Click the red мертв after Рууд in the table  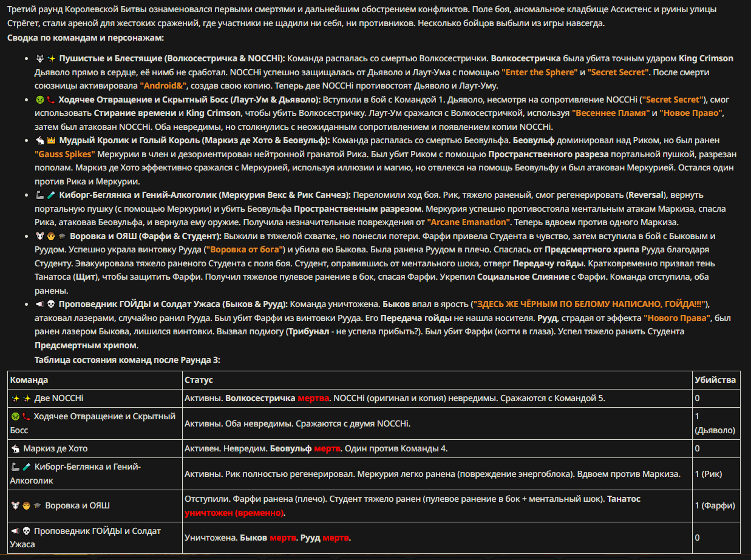point(336,538)
